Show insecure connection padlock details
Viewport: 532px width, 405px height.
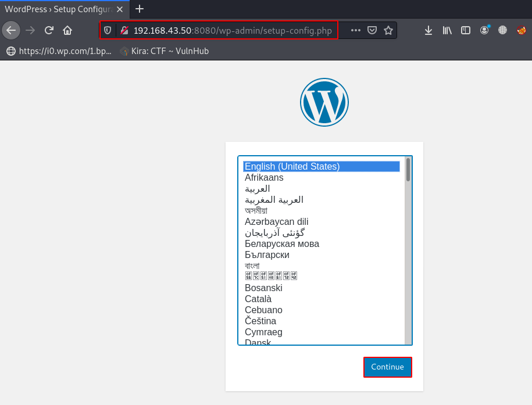point(124,31)
